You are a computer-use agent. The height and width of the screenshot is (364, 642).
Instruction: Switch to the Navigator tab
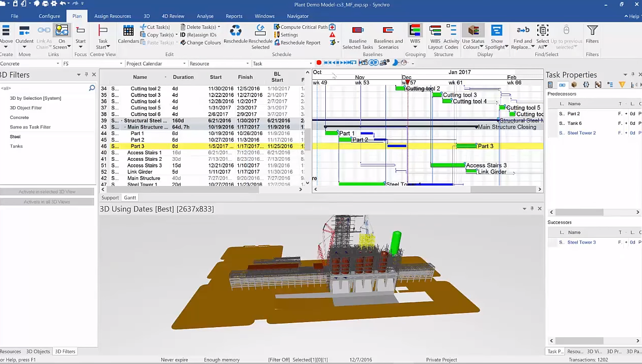297,16
